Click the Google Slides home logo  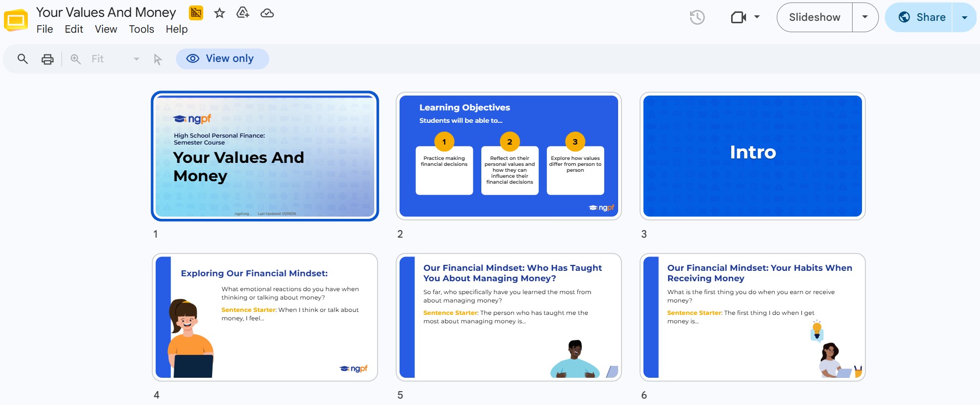(16, 20)
